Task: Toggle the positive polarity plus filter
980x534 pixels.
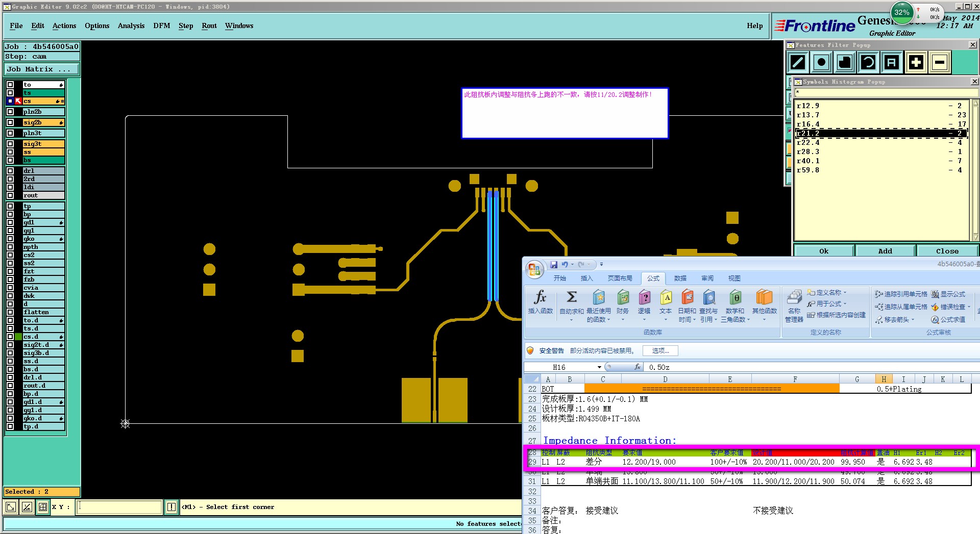Action: coord(916,63)
